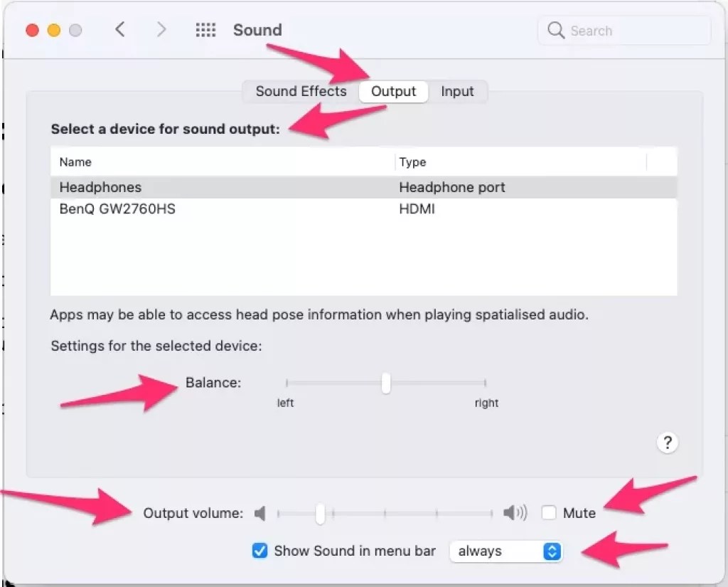Uncheck Show Sound in menu bar
The width and height of the screenshot is (728, 587).
(x=260, y=551)
